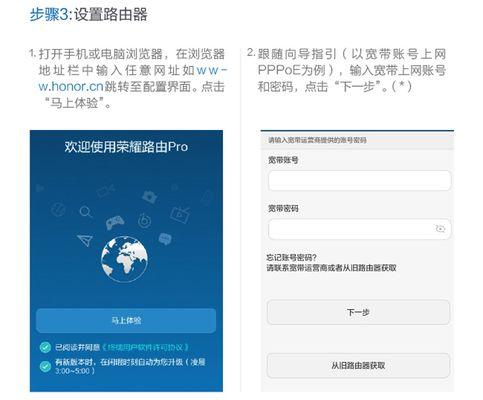Toggle the 已阅读并同意 agreement checkbox
483x400 pixels.
point(45,347)
